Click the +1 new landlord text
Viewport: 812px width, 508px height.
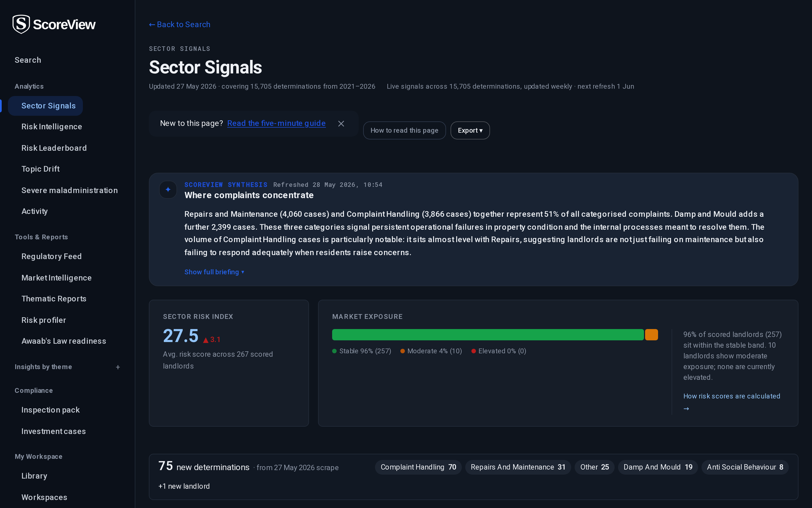pos(184,487)
